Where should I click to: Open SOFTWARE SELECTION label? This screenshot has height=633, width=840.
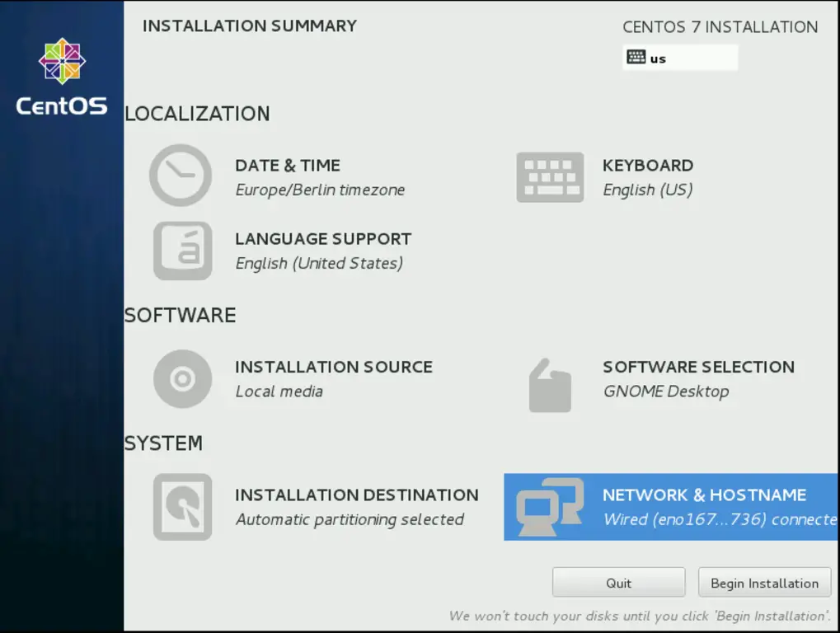point(698,367)
